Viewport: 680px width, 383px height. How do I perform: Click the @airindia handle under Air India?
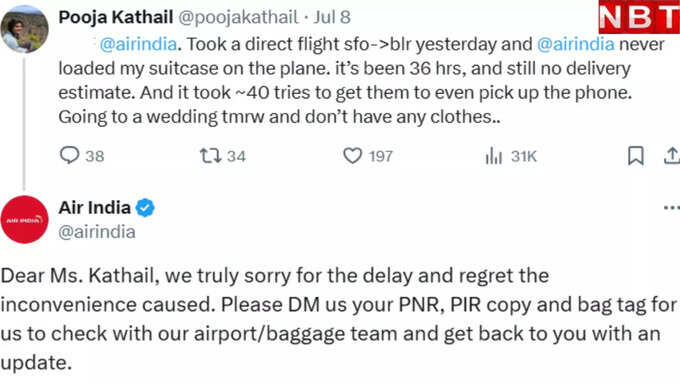click(97, 232)
